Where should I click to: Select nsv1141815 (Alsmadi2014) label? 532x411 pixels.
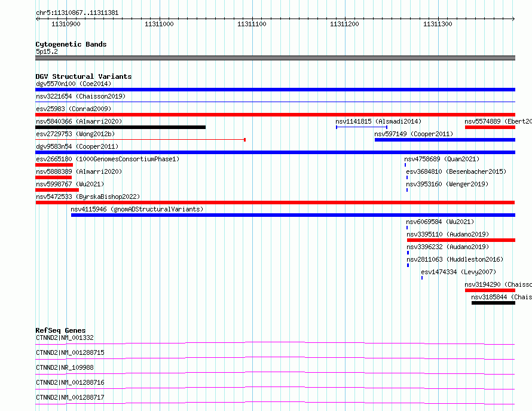click(378, 121)
